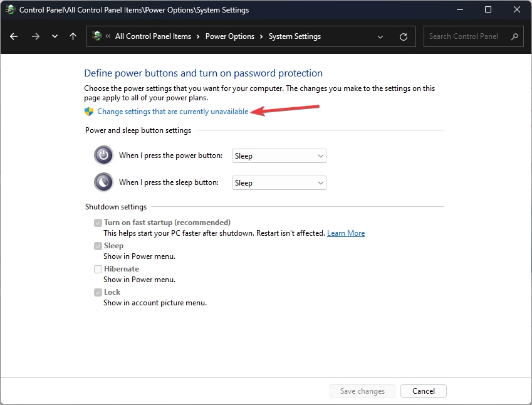The width and height of the screenshot is (532, 405).
Task: Click the back navigation arrow
Action: tap(13, 36)
